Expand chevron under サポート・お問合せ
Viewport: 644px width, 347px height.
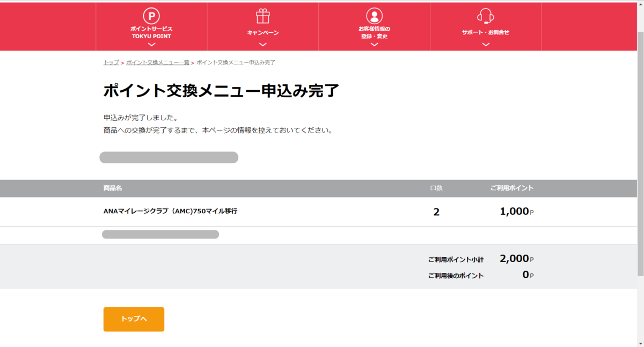(x=486, y=45)
